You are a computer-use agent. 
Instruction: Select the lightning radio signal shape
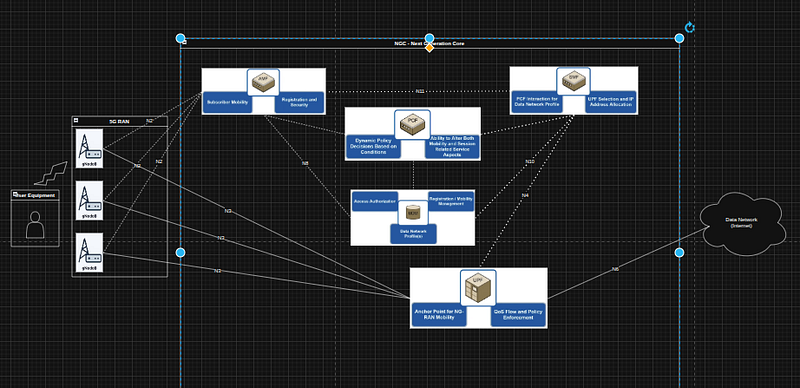[51, 173]
